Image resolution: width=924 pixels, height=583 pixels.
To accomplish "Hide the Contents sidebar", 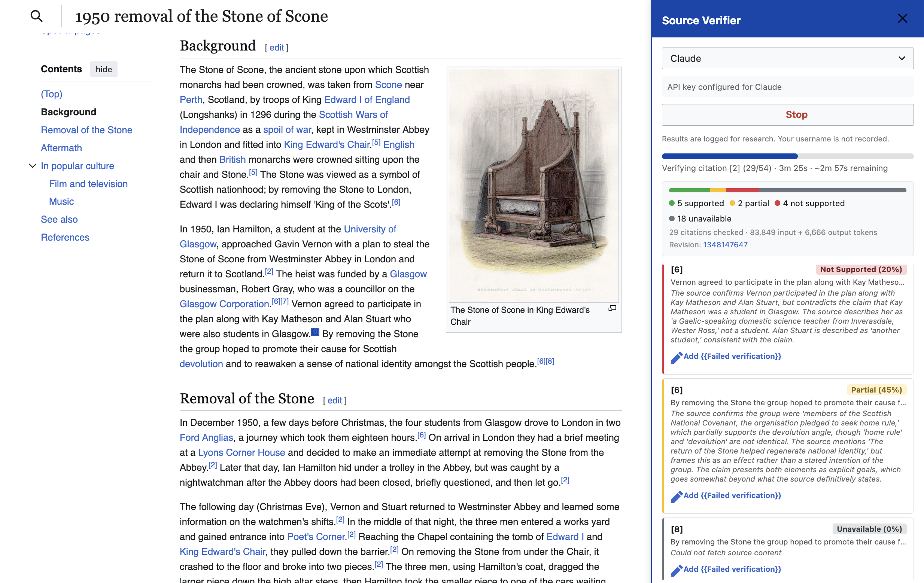I will [104, 69].
